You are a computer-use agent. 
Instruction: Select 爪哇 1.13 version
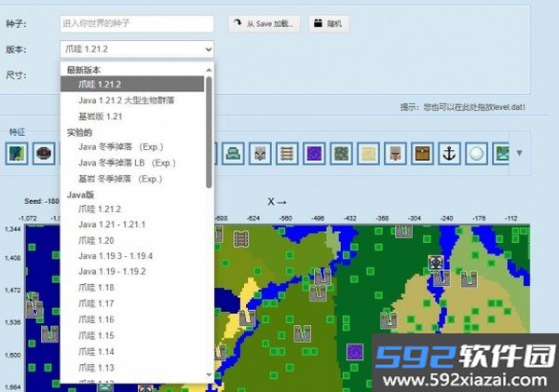[x=132, y=368]
